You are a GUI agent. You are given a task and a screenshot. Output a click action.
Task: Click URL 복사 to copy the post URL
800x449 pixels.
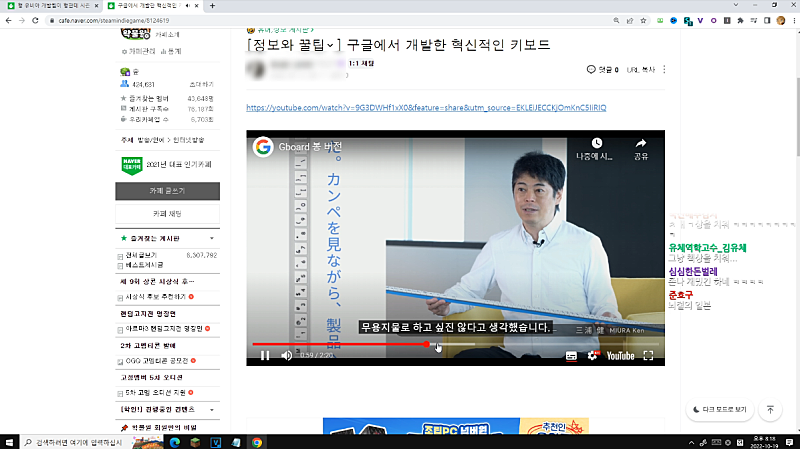click(x=640, y=69)
